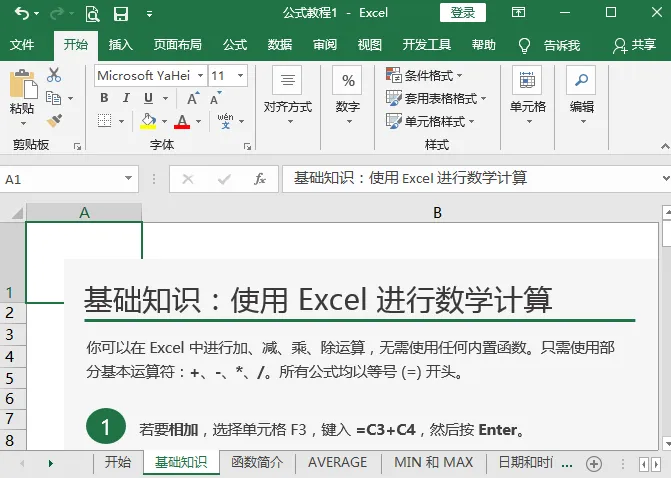Expand the formula bar
Image resolution: width=671 pixels, height=478 pixels.
click(x=665, y=178)
